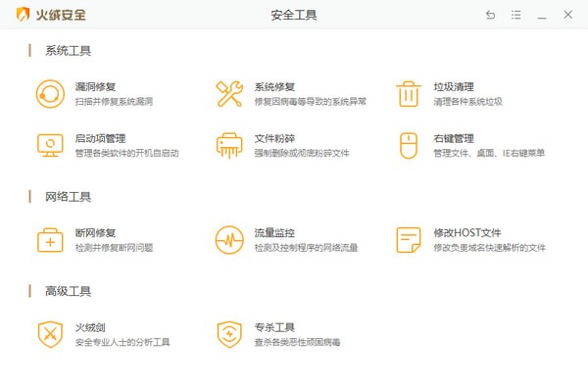Viewport: 588px width, 387px height.
Task: Click the 高级工具 section heading
Action: pos(68,291)
